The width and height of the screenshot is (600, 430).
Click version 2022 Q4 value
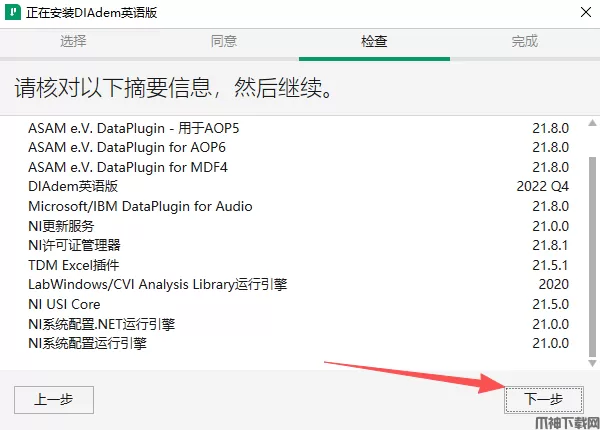coord(543,187)
